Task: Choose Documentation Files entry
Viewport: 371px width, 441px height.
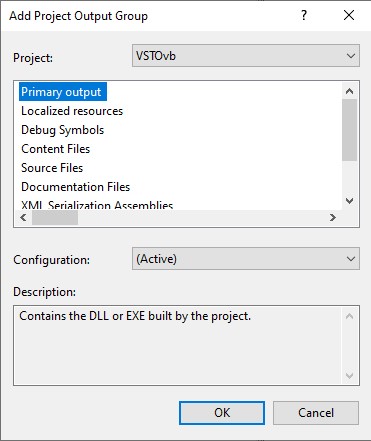Action: [x=76, y=187]
